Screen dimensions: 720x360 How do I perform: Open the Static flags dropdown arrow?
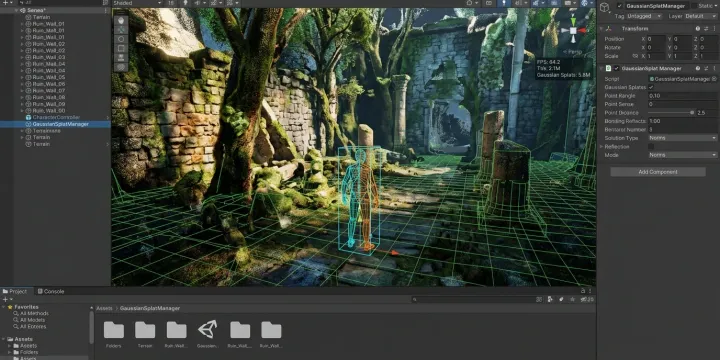716,6
